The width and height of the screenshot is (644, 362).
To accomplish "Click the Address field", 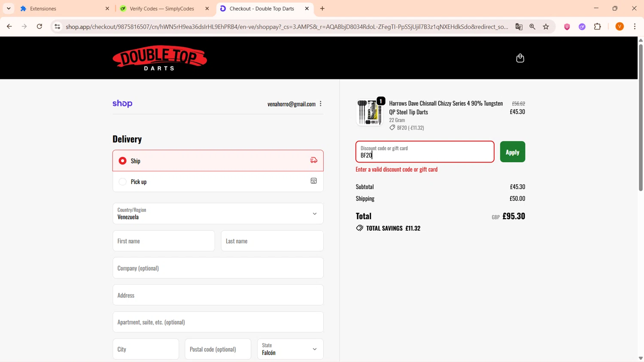I will click(x=218, y=295).
